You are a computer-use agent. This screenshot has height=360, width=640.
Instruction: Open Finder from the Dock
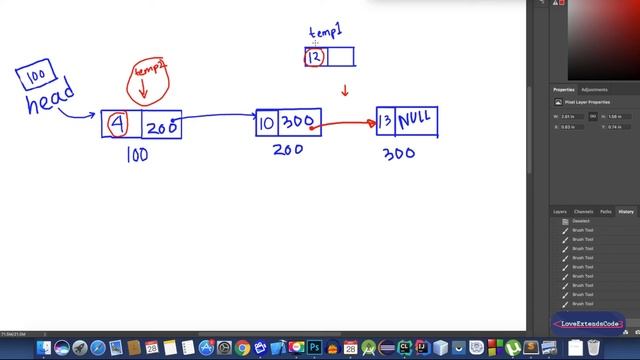coord(44,348)
